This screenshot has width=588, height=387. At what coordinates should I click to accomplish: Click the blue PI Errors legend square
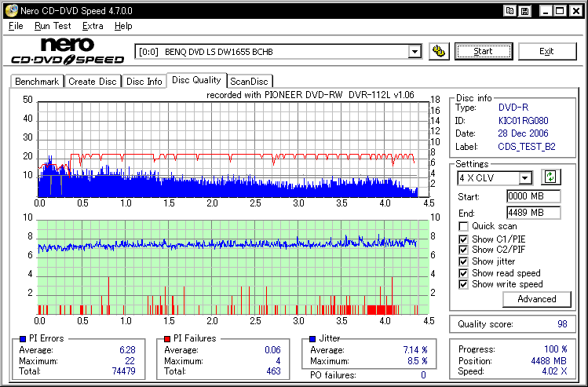tap(22, 339)
